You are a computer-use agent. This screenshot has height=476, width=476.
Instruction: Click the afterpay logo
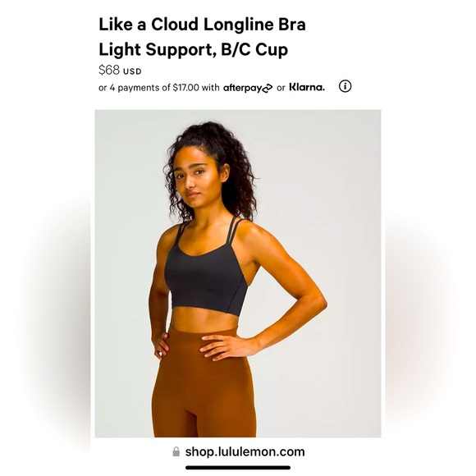tap(248, 88)
